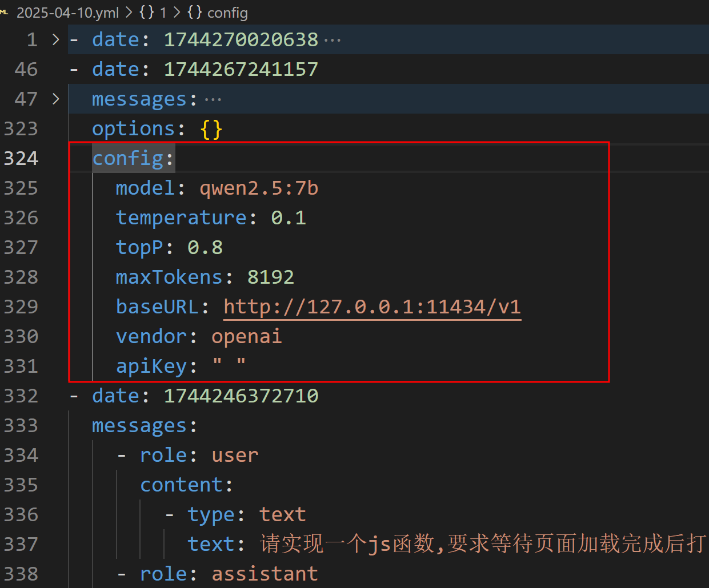This screenshot has width=709, height=588.
Task: Expand the folded block on line 1
Action: [x=55, y=39]
